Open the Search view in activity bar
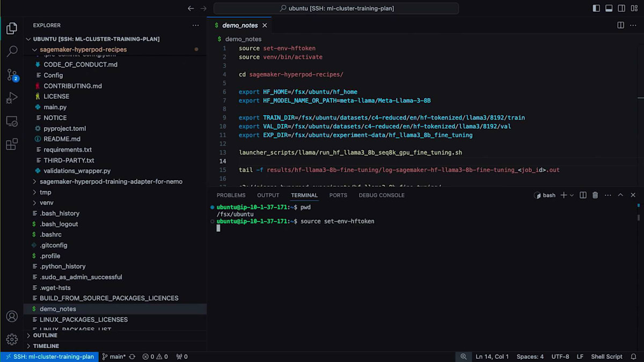The width and height of the screenshot is (644, 362). (x=12, y=51)
